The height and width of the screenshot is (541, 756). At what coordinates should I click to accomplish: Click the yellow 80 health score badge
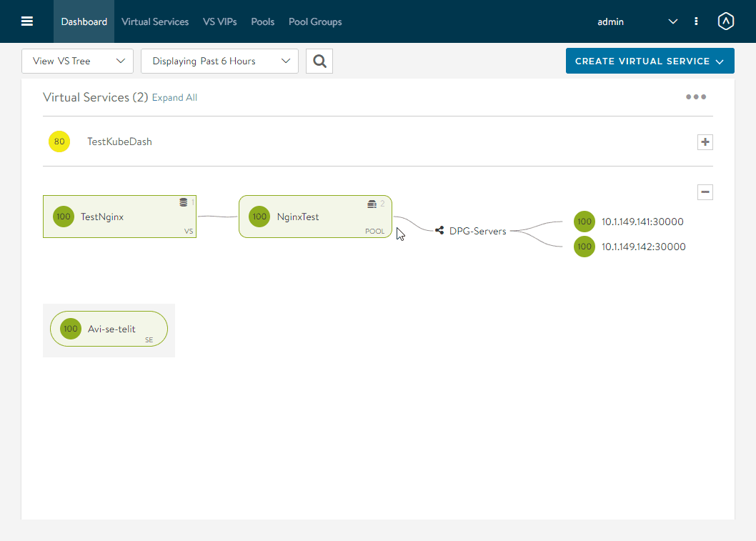59,142
